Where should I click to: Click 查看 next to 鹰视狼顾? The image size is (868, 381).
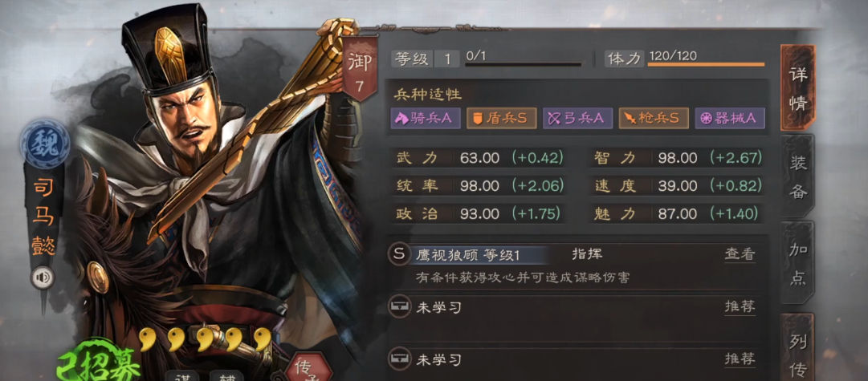[x=740, y=254]
